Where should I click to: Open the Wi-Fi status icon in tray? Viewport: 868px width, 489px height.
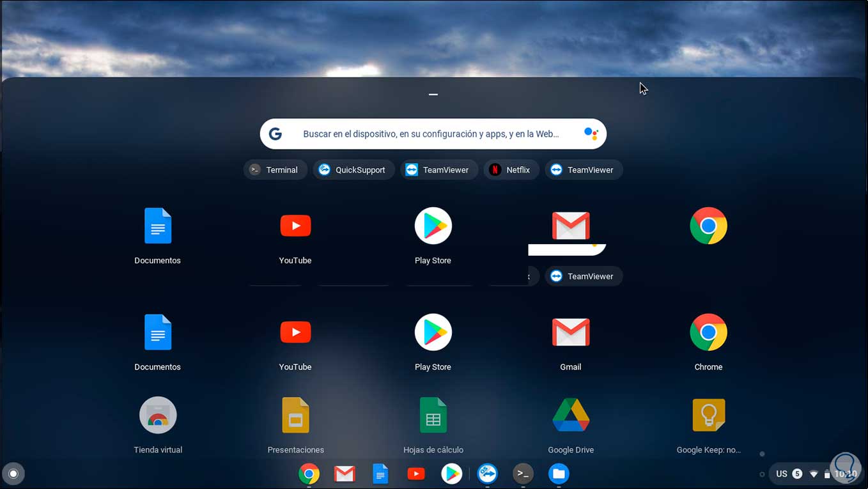click(814, 474)
